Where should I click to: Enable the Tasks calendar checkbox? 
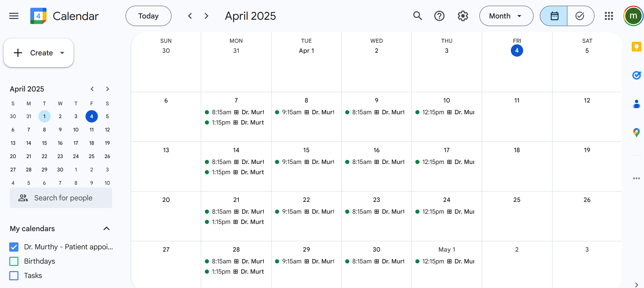click(x=14, y=276)
